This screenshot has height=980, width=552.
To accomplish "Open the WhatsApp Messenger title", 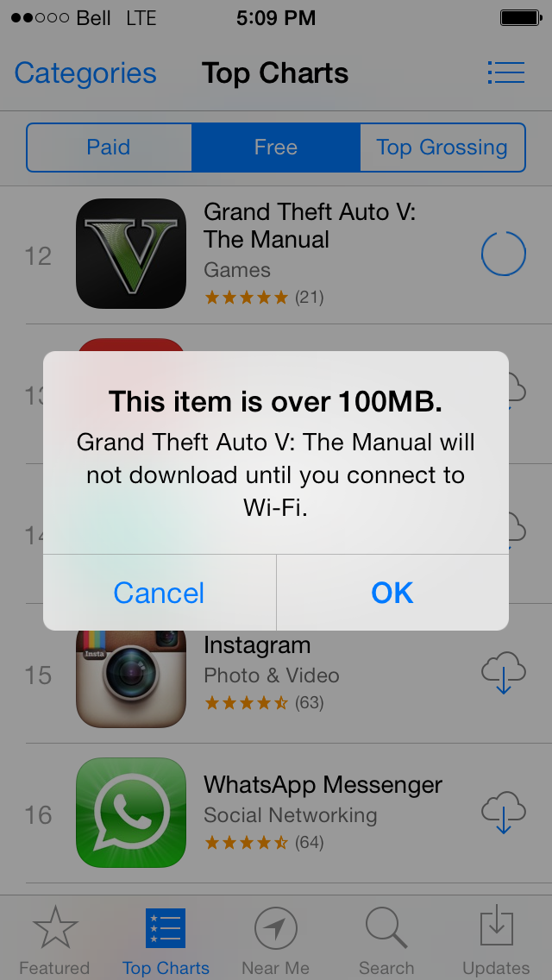I will (x=323, y=784).
